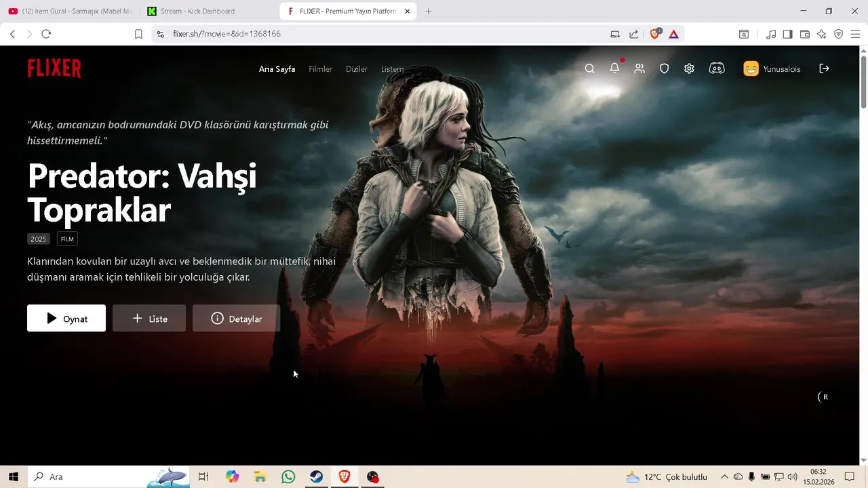This screenshot has width=868, height=488.
Task: Open the Brave Wallet icon
Action: coord(805,34)
